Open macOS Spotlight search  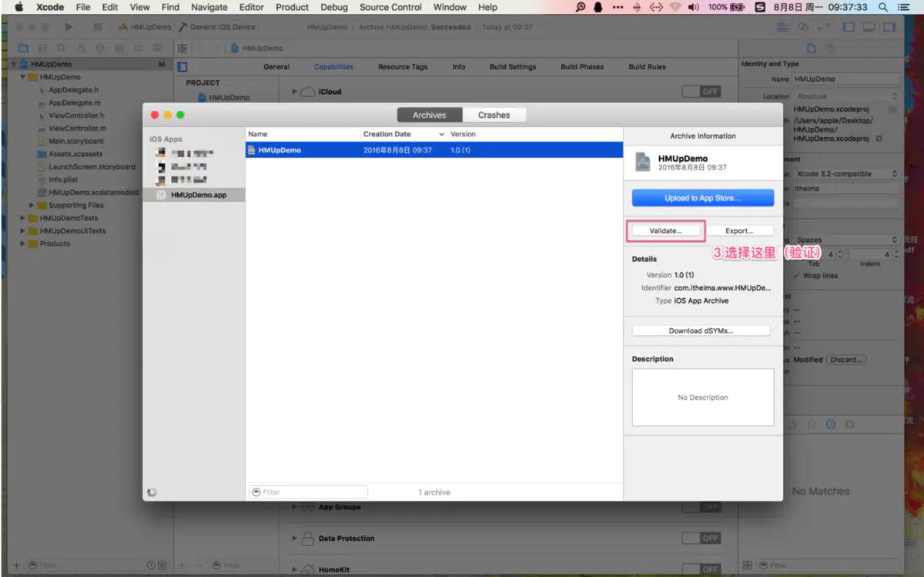(x=882, y=7)
